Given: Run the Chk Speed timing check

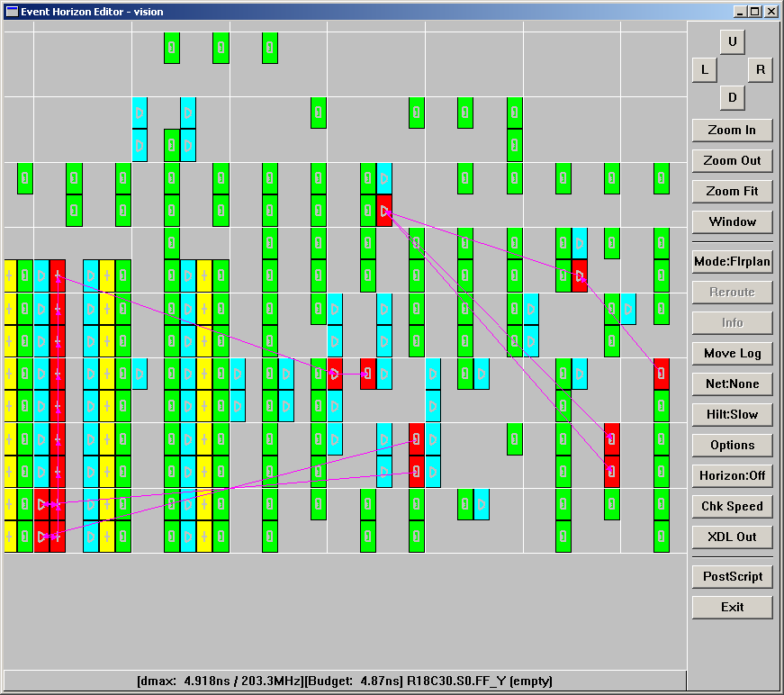Looking at the screenshot, I should click(732, 506).
